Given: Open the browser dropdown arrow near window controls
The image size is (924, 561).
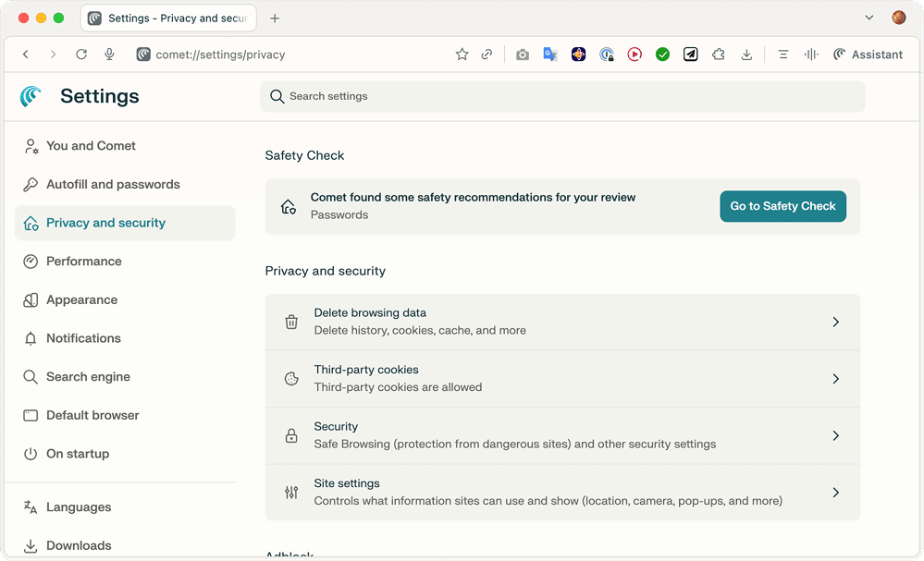Looking at the screenshot, I should (868, 17).
